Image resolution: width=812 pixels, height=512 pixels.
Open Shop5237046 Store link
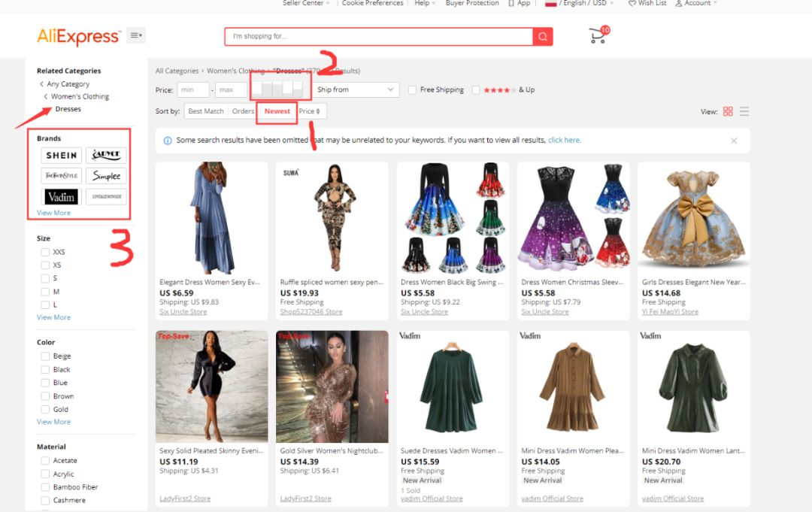[311, 312]
